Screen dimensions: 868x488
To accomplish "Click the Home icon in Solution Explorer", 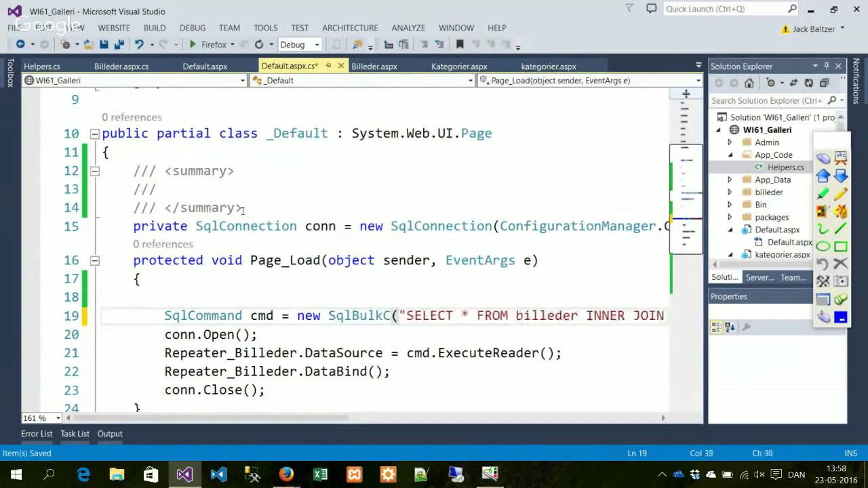I will point(749,83).
